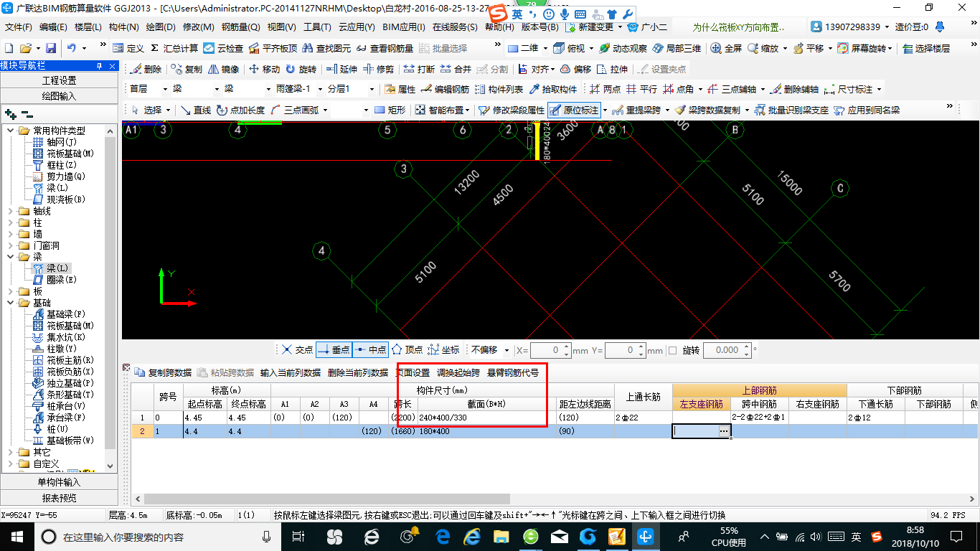Select 圈梁(E) in the tree

[54, 279]
